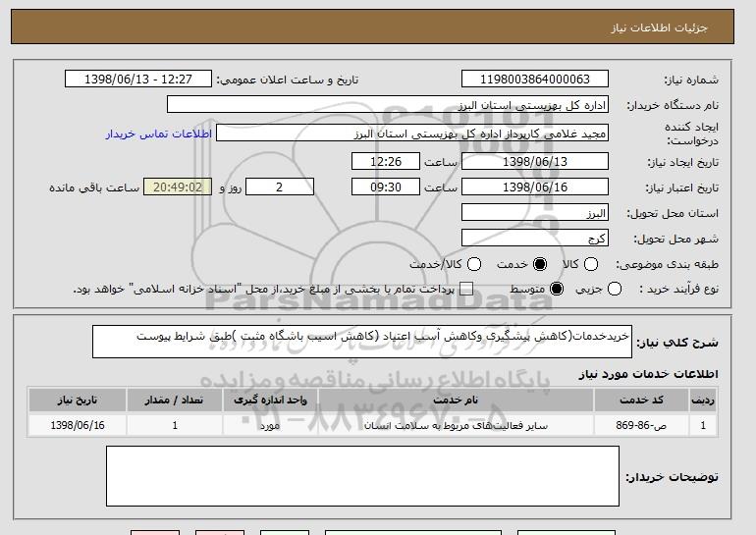
Task: Click the ایجاد کننده درخواست field
Action: [412, 134]
